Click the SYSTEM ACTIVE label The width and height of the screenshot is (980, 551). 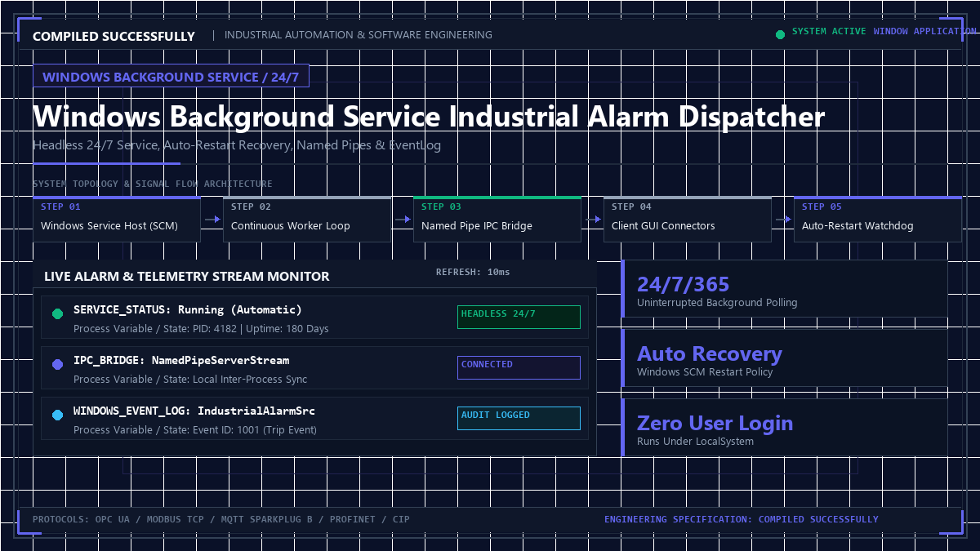829,31
